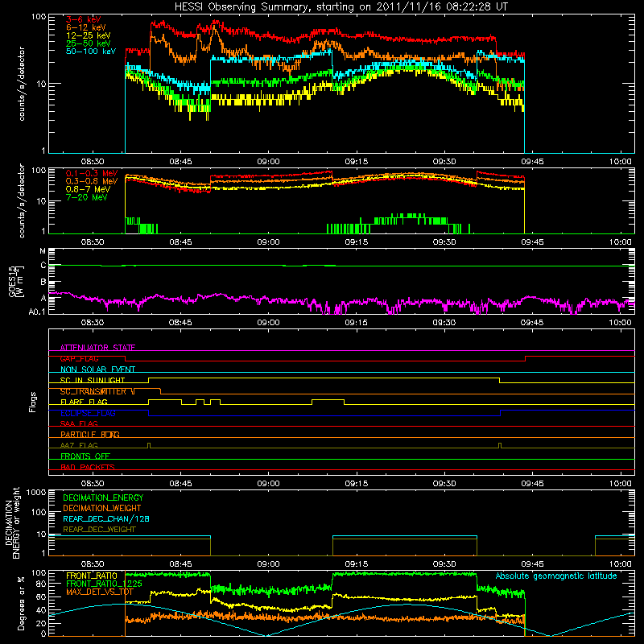Click the DECIMATION_ENERGY legend entry
644x644 pixels.
click(x=103, y=497)
